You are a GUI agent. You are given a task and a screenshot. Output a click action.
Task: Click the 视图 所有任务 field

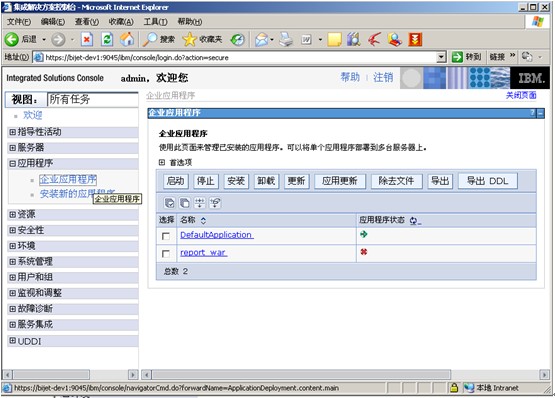click(93, 100)
